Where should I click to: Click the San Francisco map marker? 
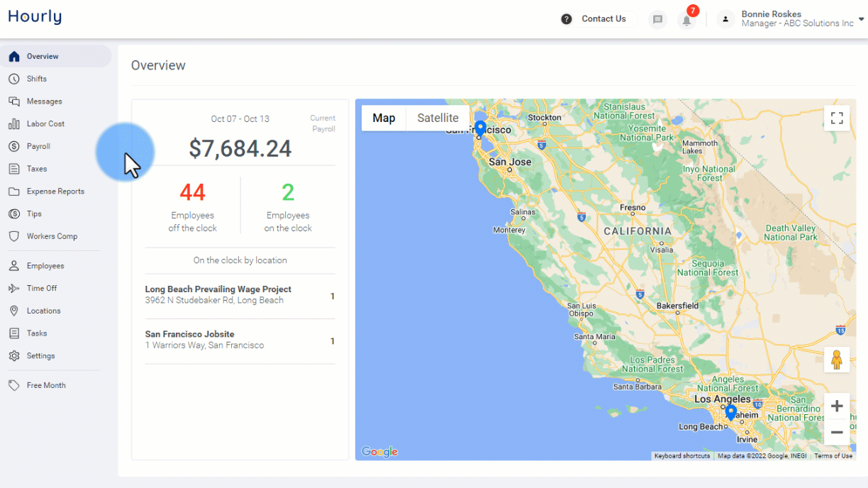[x=480, y=128]
